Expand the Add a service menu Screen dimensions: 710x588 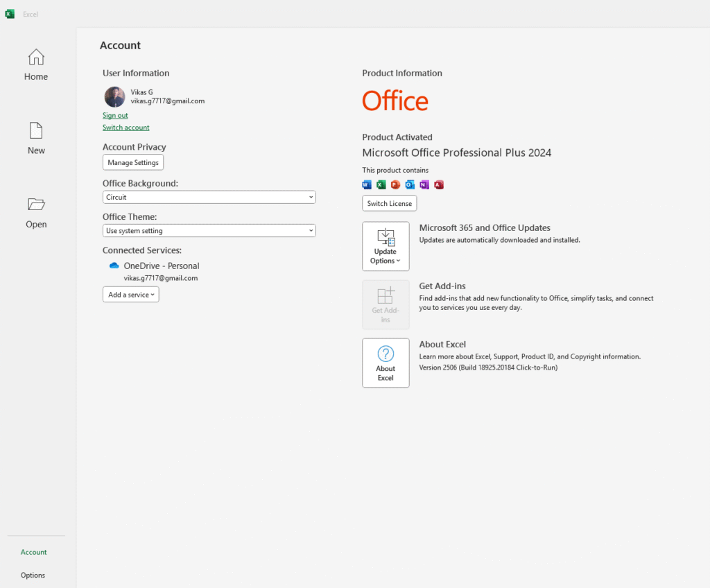click(131, 295)
